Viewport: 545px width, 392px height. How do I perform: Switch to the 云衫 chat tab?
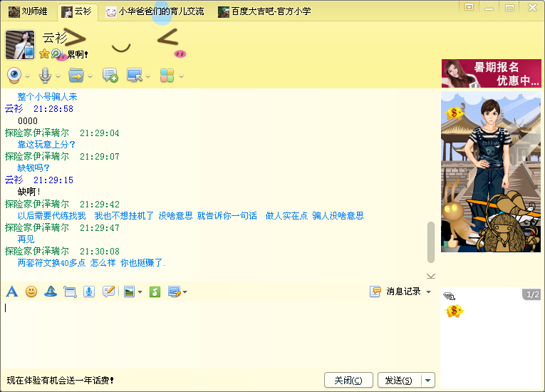click(x=77, y=11)
